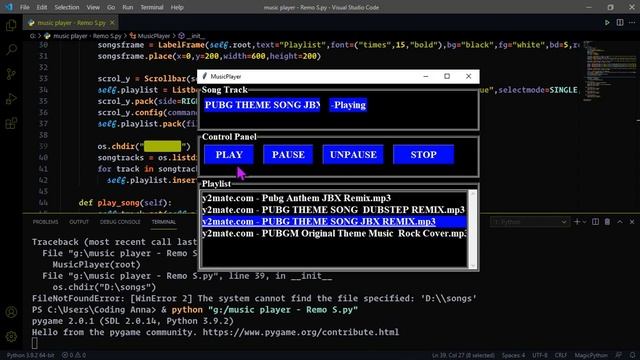Select PUBG THEME SONG DUBSTEP REMIX.mp3 track
This screenshot has width=640, height=360.
pyautogui.click(x=334, y=210)
